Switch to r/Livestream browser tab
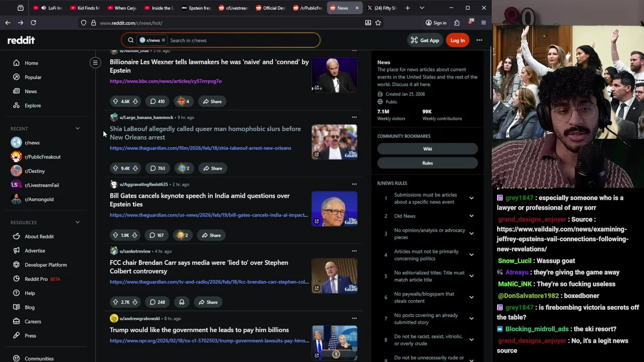Screen dimensions: 644x362 (x=234, y=8)
